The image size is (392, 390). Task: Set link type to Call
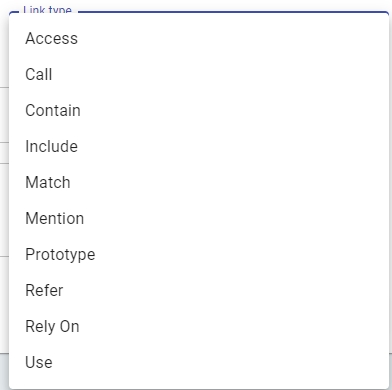[199, 74]
